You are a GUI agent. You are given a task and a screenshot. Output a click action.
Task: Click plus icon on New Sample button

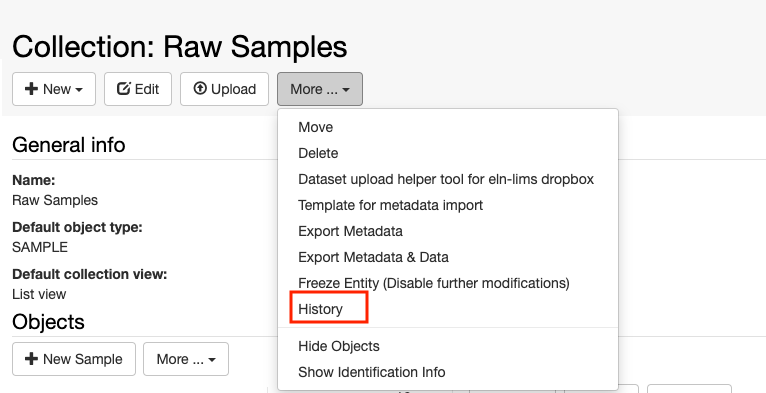click(31, 359)
